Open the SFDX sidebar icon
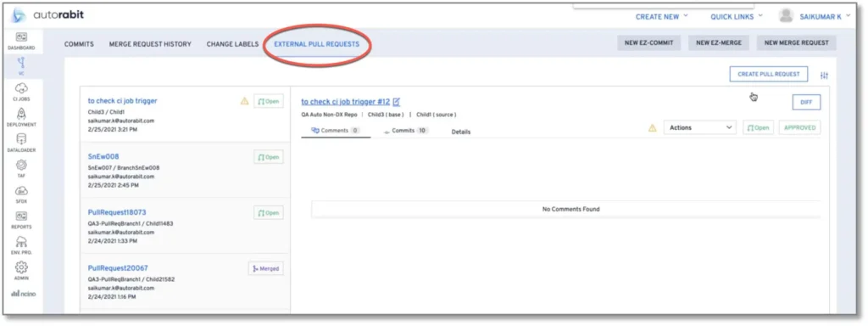This screenshot has width=868, height=326. (x=21, y=194)
